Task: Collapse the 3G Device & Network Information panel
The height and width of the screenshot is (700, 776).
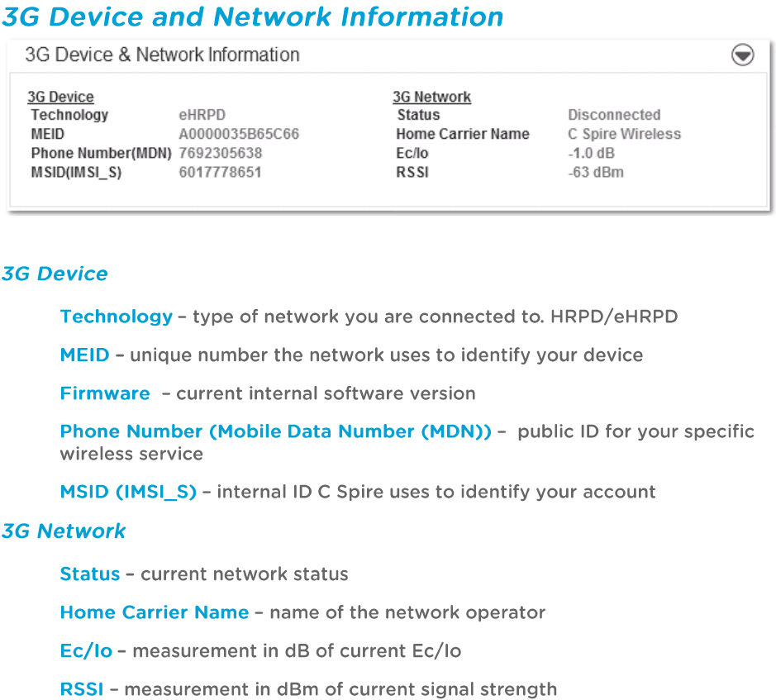Action: point(742,55)
